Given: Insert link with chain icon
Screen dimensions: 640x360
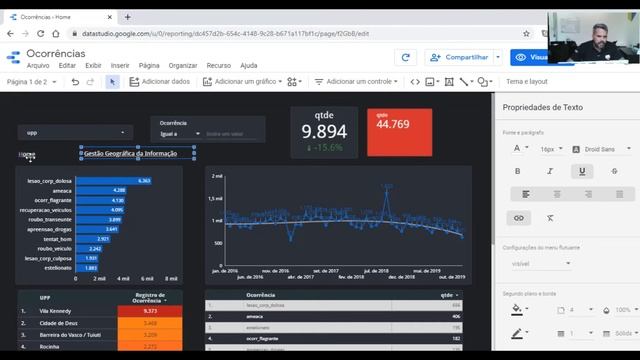Looking at the screenshot, I should click(x=519, y=218).
